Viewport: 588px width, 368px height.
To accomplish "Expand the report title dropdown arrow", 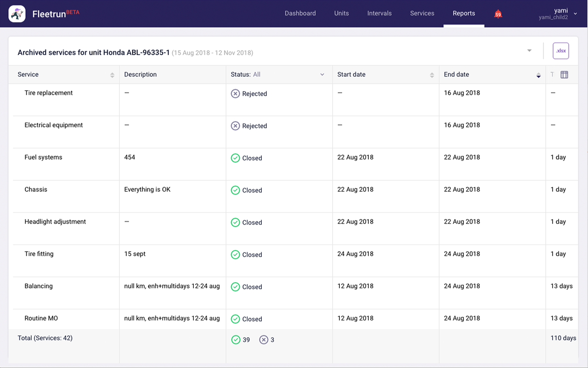I will (x=529, y=51).
